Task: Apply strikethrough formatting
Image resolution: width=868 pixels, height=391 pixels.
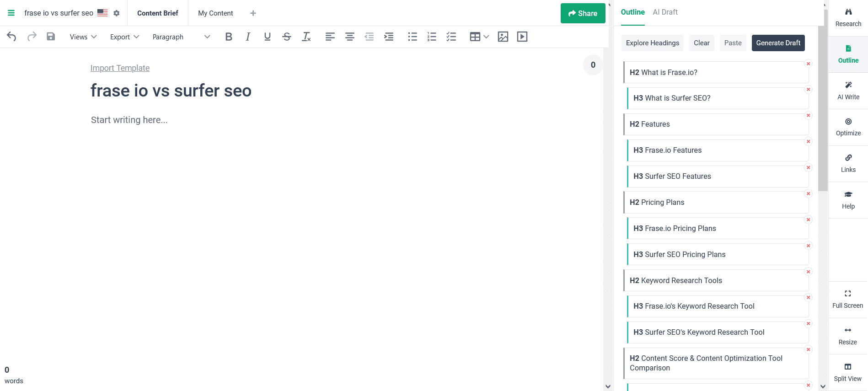Action: (287, 37)
